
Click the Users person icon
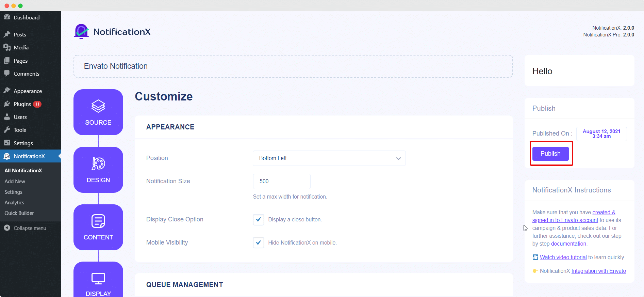point(7,117)
